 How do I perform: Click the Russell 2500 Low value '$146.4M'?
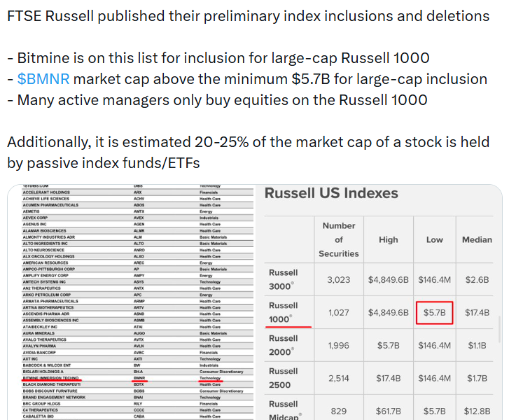[x=434, y=378]
